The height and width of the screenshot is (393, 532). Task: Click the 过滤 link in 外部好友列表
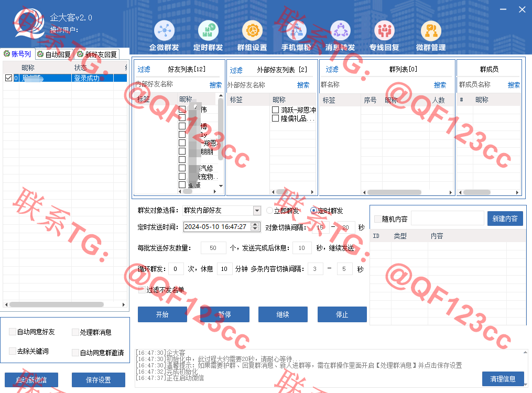[x=236, y=70]
